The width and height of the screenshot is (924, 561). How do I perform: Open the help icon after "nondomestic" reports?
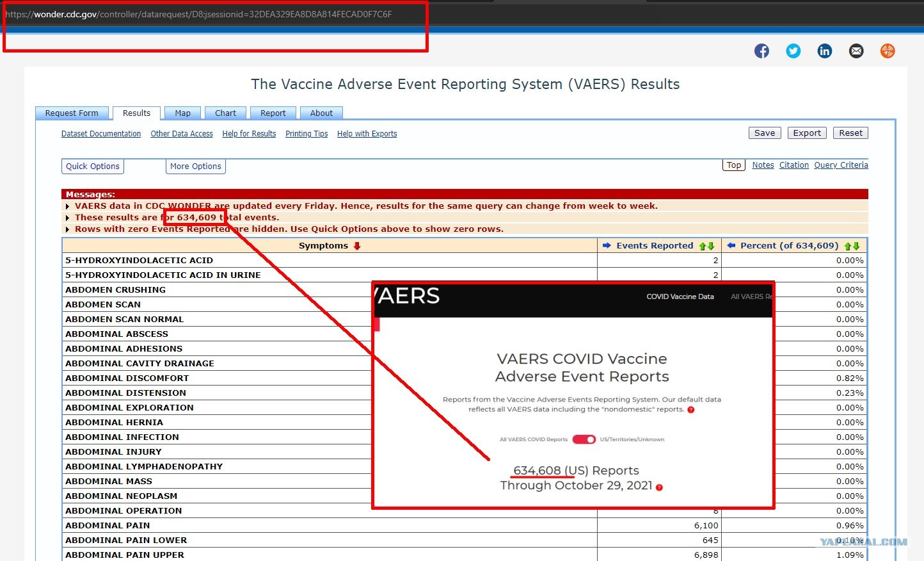[x=691, y=410]
